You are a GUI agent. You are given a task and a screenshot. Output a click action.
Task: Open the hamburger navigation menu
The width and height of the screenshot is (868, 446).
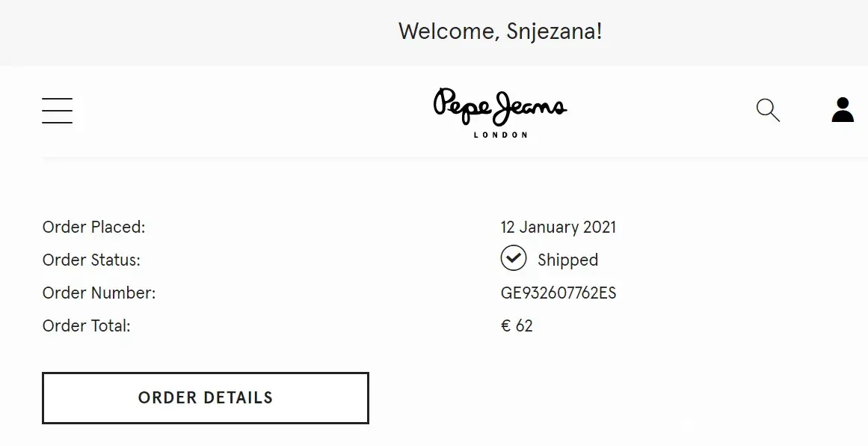coord(57,110)
